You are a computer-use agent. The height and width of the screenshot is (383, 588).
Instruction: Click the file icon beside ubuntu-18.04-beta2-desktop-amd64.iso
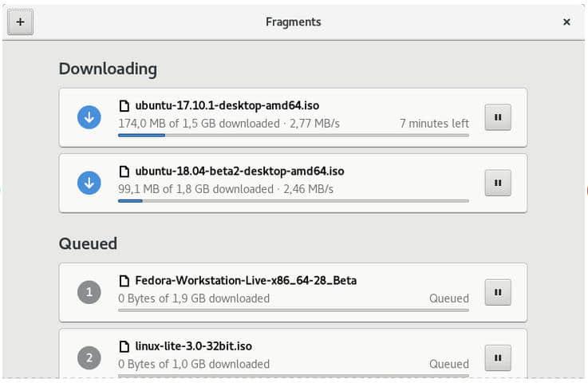tap(124, 171)
